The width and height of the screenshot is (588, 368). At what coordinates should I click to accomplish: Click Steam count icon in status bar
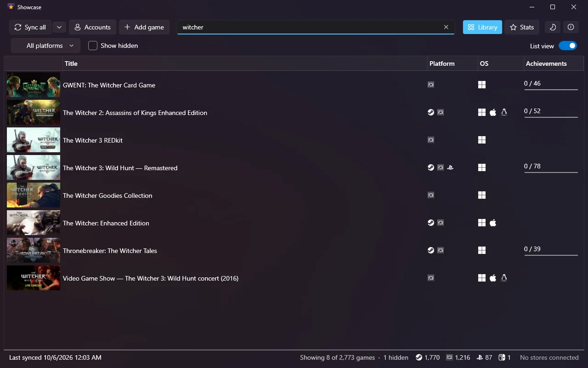pos(419,357)
